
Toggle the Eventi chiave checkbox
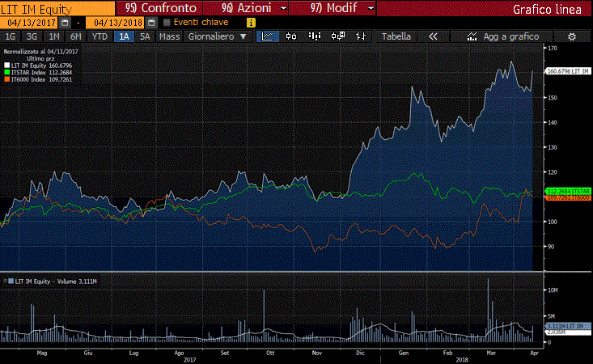[x=167, y=23]
